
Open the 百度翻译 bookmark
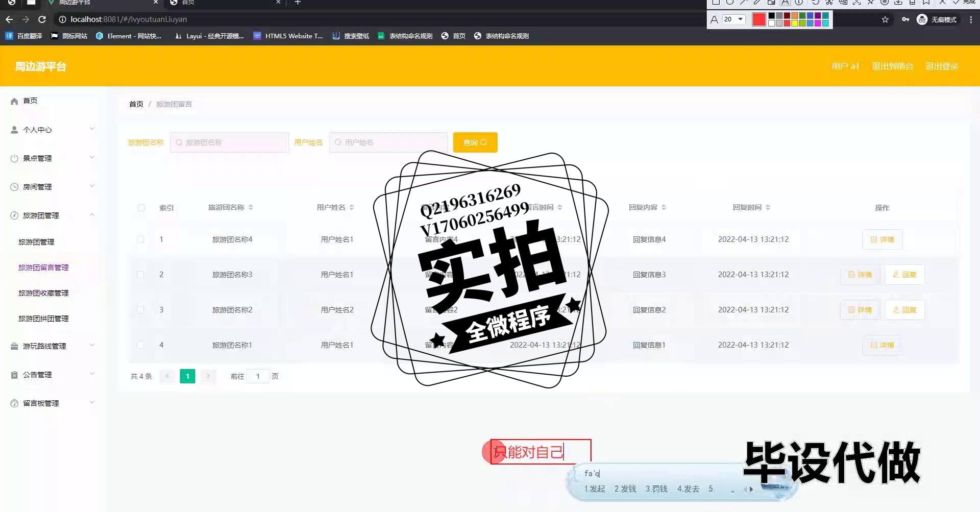click(23, 36)
